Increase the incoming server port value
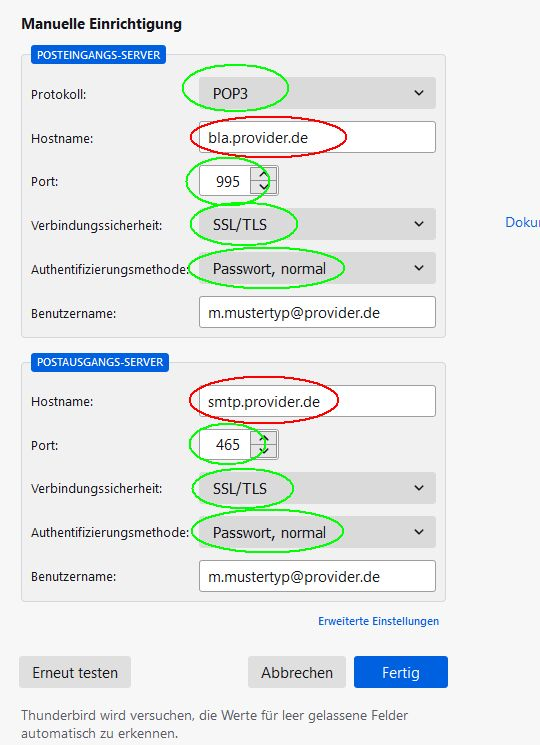The height and width of the screenshot is (745, 540). coord(264,175)
